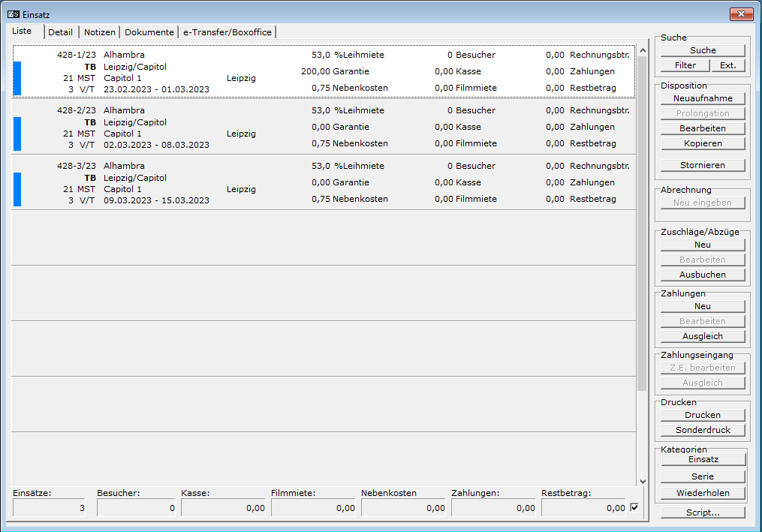Screen dimensions: 762x532
Task: Click the Filter button
Action: coord(685,65)
